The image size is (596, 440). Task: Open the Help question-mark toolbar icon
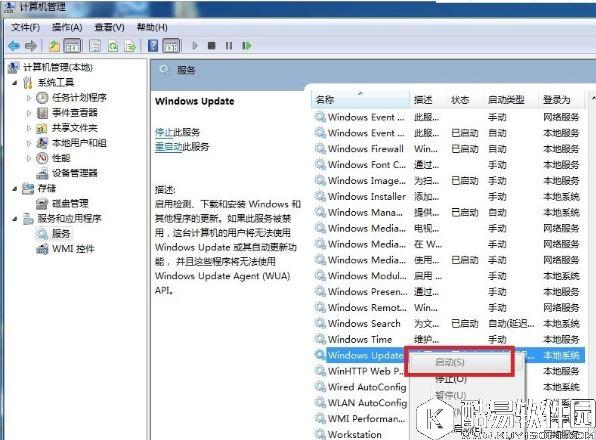coord(153,46)
